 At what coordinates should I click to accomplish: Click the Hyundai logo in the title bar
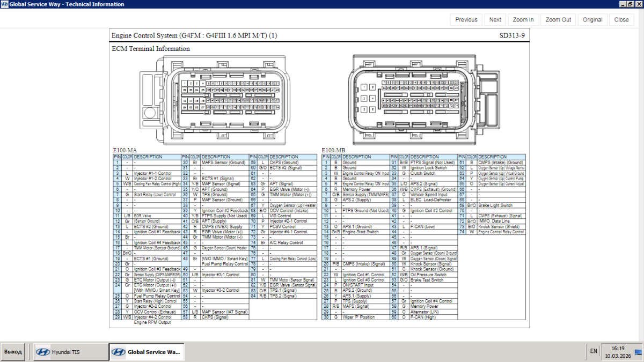(4, 4)
